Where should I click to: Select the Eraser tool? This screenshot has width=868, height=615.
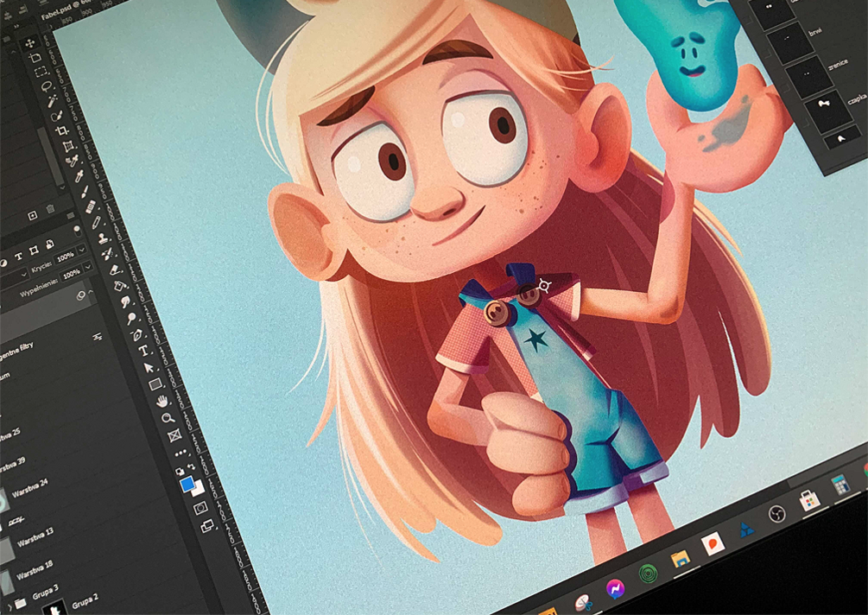pyautogui.click(x=115, y=269)
